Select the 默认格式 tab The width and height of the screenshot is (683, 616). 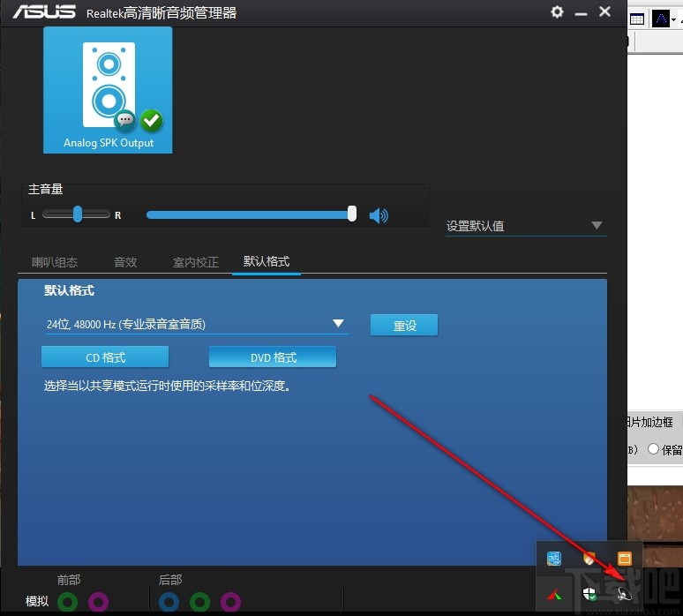click(x=266, y=261)
